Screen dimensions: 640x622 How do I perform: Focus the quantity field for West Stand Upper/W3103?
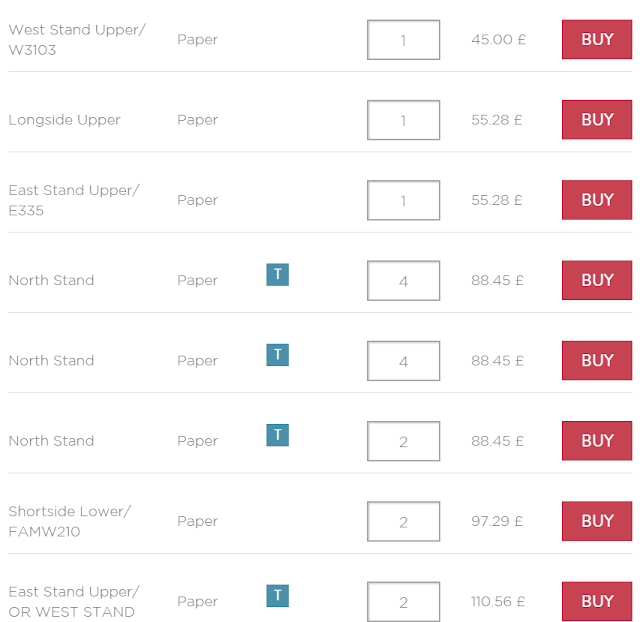pyautogui.click(x=403, y=40)
